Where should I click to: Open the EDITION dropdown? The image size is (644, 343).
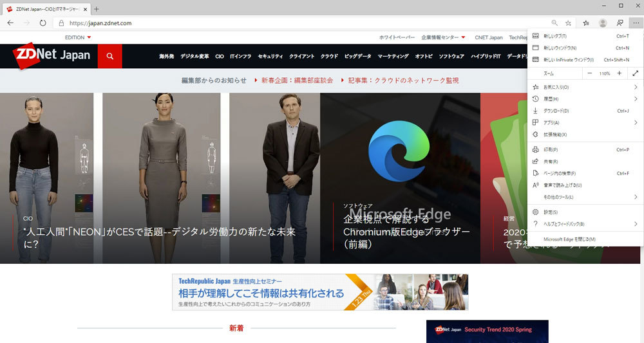pyautogui.click(x=78, y=37)
